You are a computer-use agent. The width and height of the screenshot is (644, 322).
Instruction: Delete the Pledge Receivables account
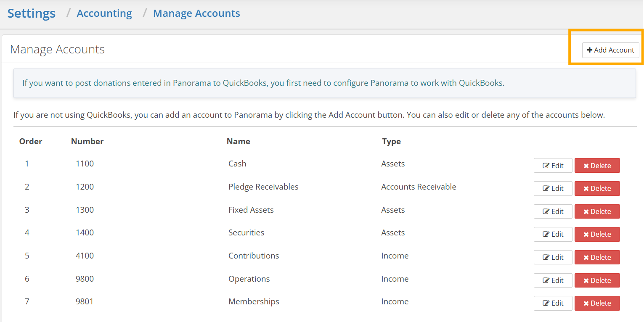[x=597, y=188]
